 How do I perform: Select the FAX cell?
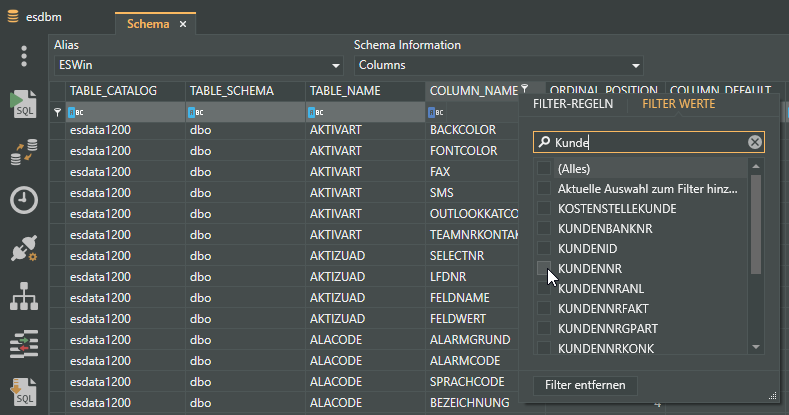pyautogui.click(x=472, y=172)
